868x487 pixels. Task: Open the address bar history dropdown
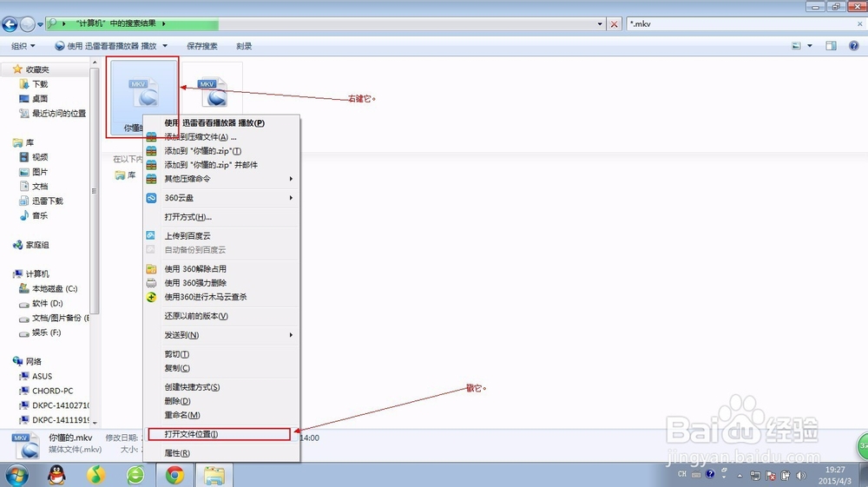tap(600, 23)
